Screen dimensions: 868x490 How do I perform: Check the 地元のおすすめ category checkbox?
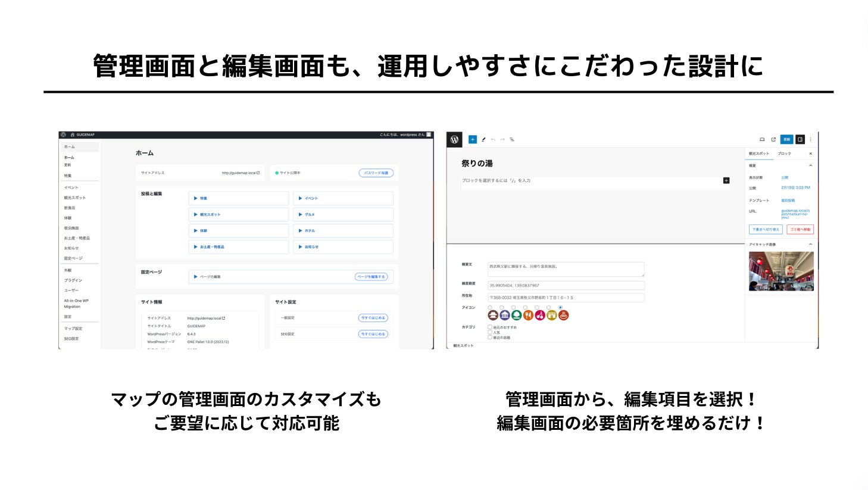click(490, 327)
